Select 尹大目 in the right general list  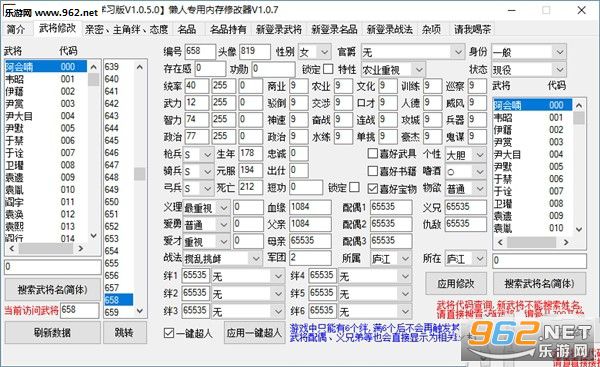[x=533, y=154]
